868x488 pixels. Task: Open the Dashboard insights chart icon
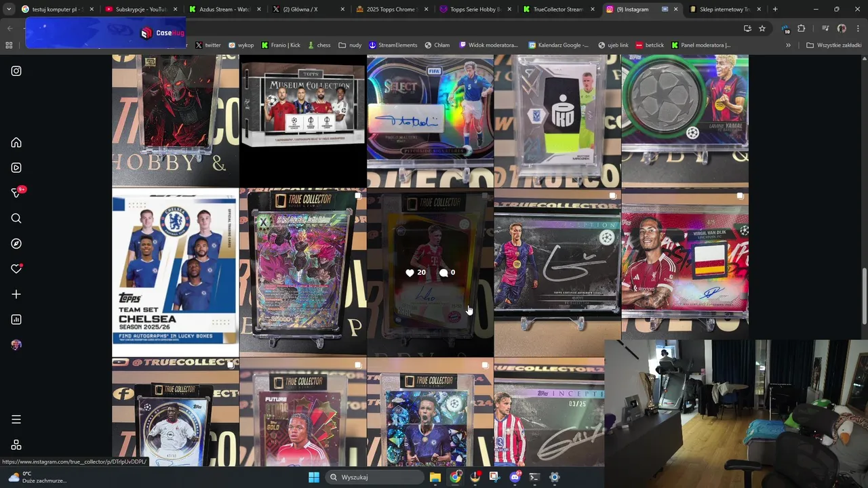pos(16,319)
